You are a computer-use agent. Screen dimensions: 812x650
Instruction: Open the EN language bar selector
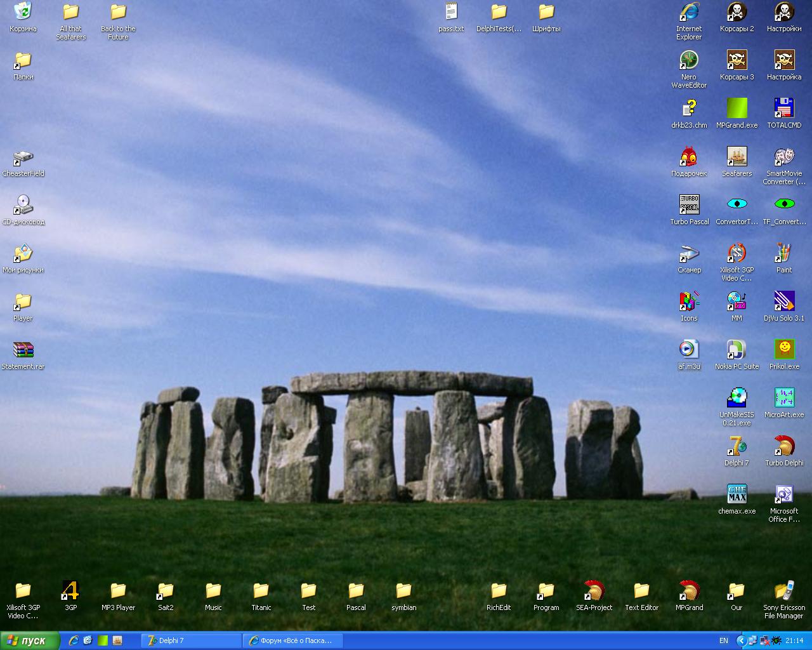[x=724, y=640]
